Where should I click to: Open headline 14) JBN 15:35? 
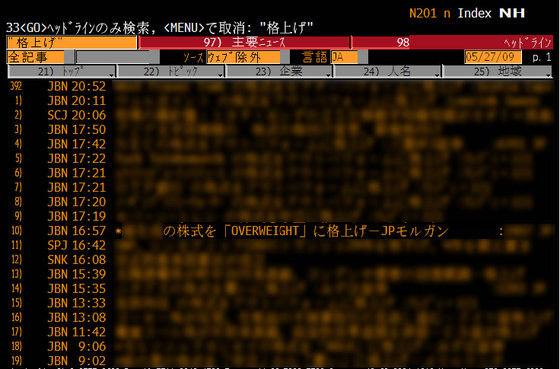pos(280,289)
